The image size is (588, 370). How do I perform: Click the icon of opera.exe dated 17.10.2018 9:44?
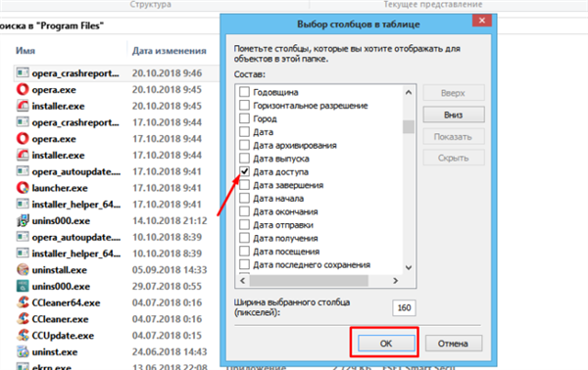point(23,139)
